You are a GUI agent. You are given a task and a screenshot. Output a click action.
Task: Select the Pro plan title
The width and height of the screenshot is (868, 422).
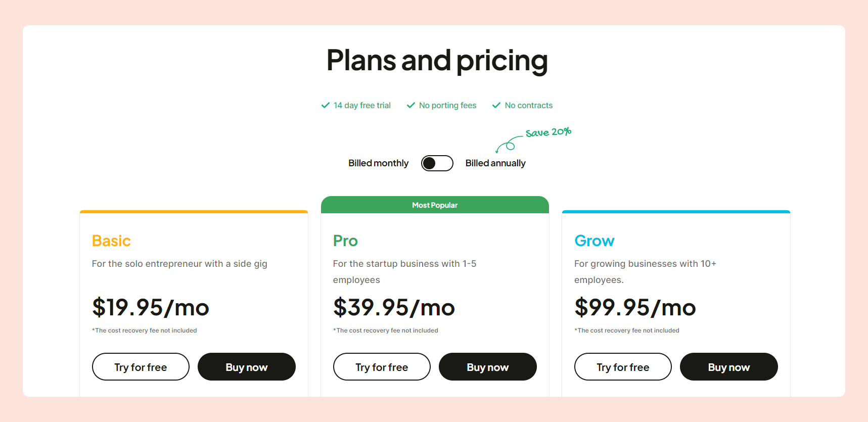coord(345,241)
